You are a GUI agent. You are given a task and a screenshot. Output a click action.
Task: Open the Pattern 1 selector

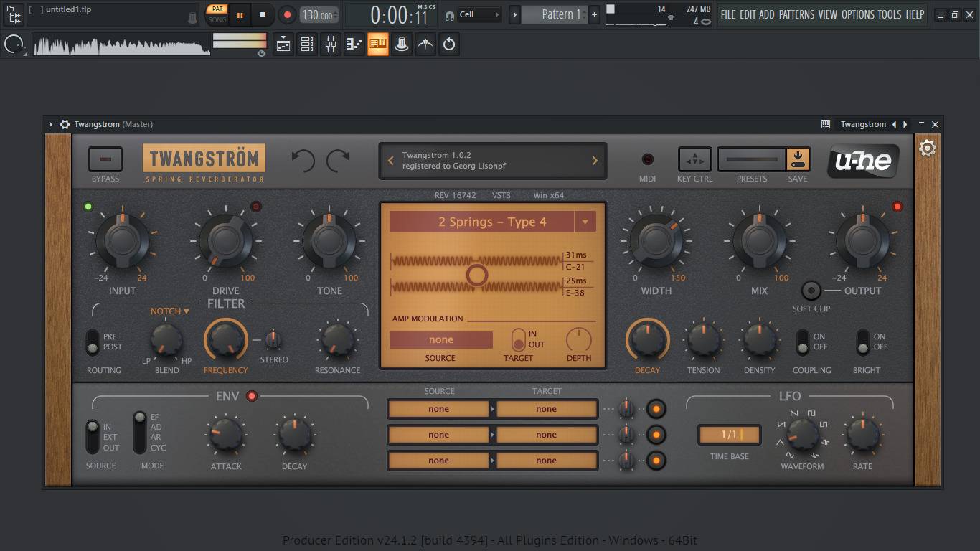555,14
